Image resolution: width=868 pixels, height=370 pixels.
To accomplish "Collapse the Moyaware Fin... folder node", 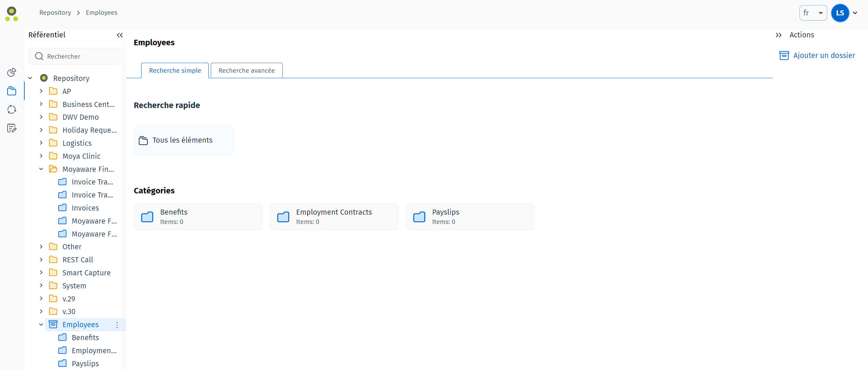I will click(41, 169).
